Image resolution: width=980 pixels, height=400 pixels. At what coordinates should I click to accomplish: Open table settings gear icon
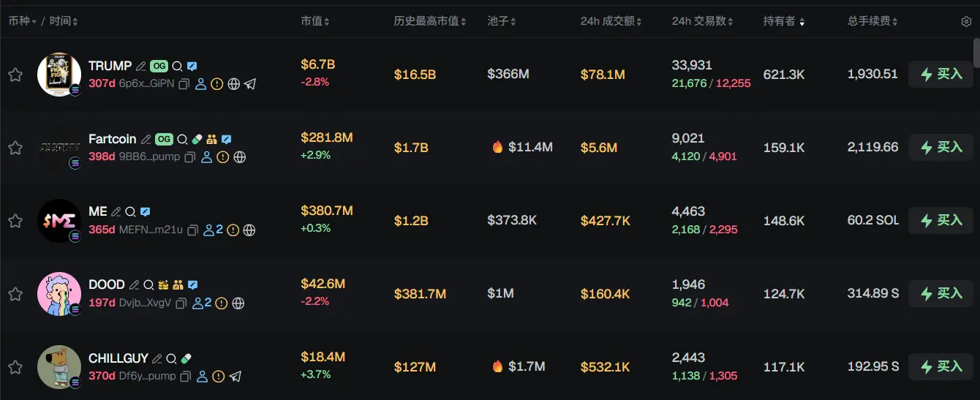pyautogui.click(x=966, y=22)
